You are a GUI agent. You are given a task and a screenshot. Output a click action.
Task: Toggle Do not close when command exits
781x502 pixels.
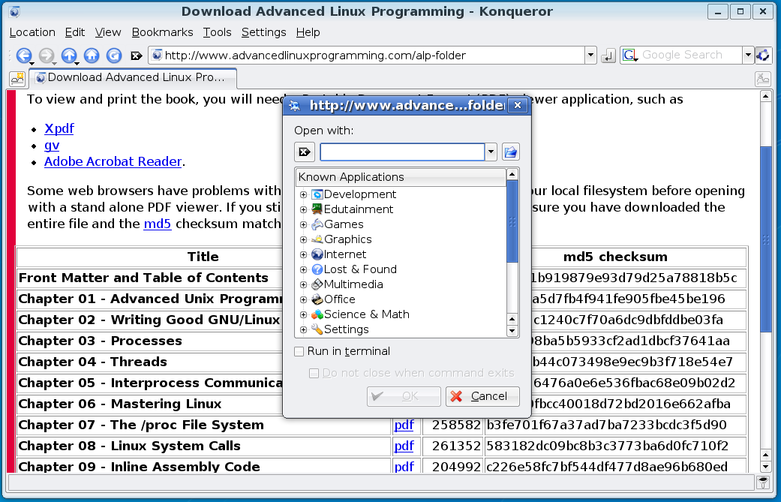314,373
